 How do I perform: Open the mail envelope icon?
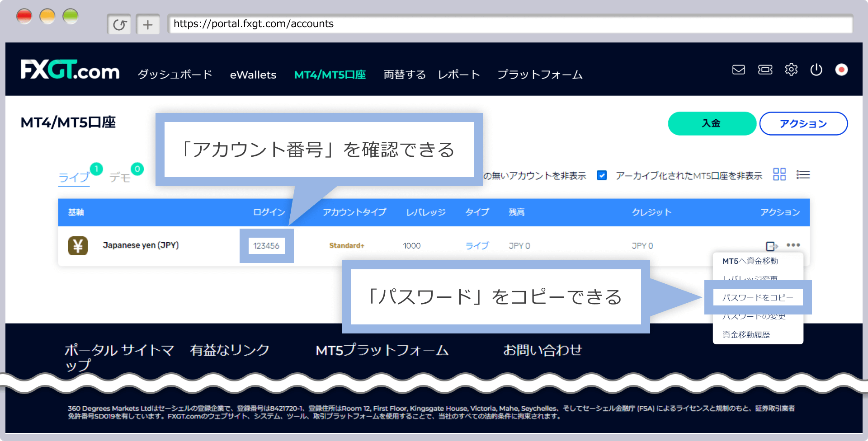(x=738, y=70)
